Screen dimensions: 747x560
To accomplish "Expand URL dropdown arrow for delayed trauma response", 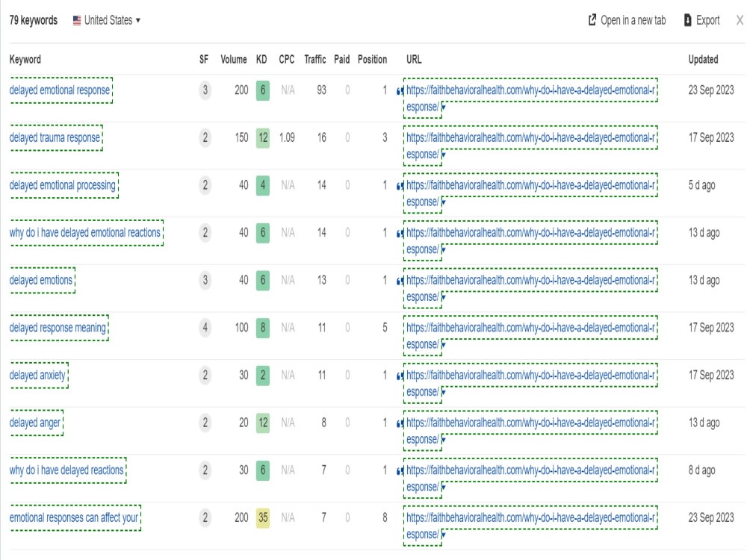I will [444, 155].
